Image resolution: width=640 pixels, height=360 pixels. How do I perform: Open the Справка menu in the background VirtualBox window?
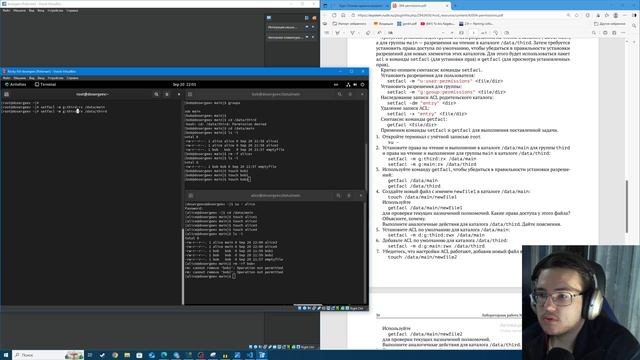tap(72, 11)
